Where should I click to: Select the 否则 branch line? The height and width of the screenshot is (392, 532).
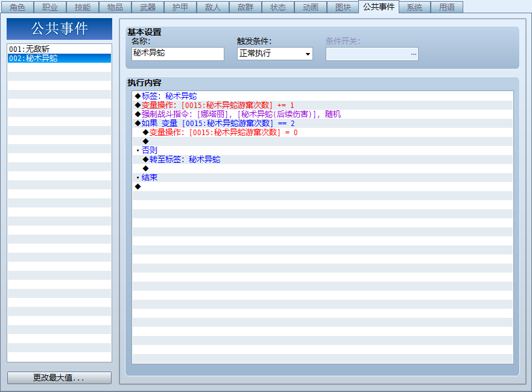[x=322, y=150]
